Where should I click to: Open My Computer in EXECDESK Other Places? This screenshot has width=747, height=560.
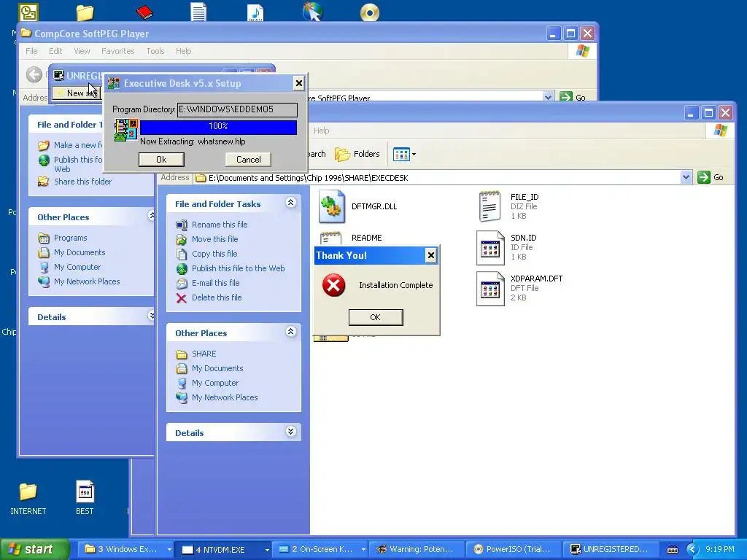click(215, 383)
